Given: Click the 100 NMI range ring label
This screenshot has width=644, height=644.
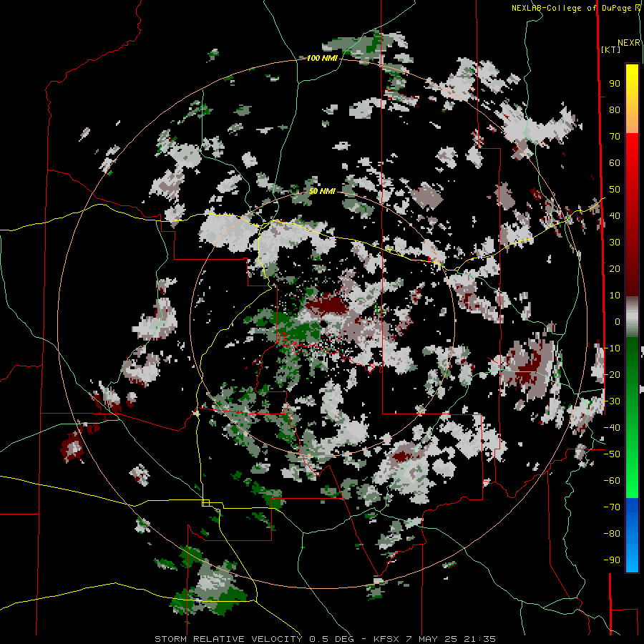Looking at the screenshot, I should click(322, 59).
